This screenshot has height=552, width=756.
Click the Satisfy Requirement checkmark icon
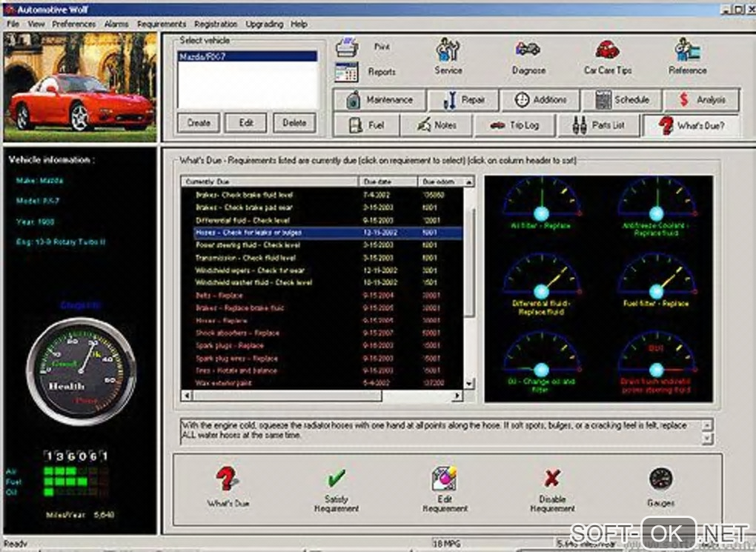pyautogui.click(x=336, y=478)
